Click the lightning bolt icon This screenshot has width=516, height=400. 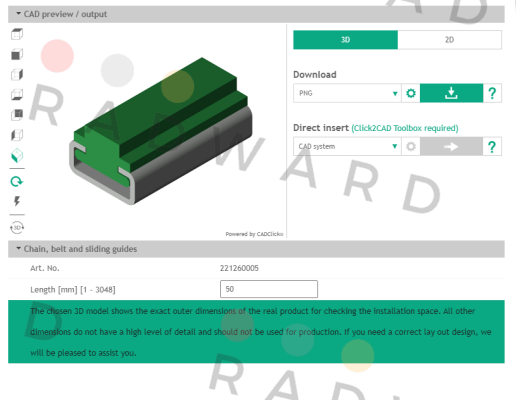17,201
